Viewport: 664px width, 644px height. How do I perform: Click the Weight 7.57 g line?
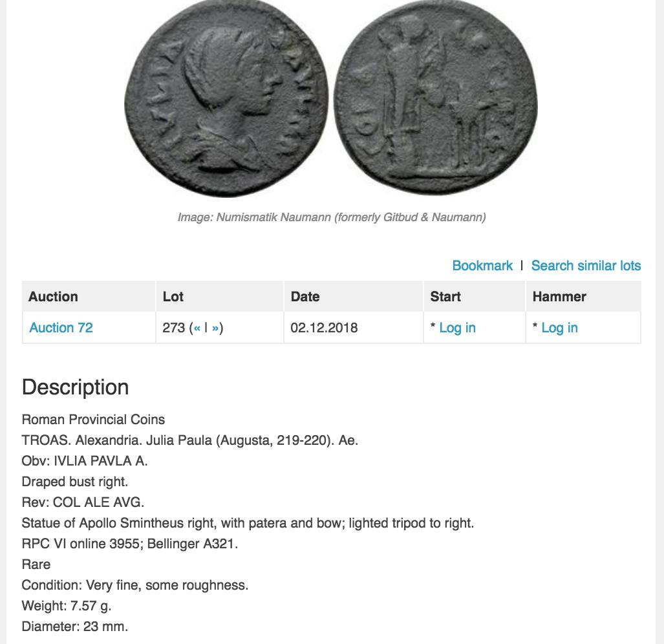(67, 606)
